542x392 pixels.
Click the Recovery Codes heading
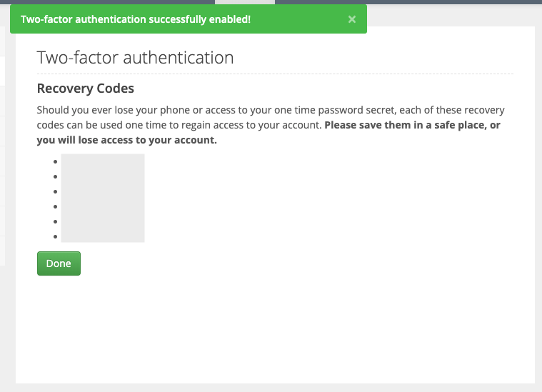tap(86, 89)
